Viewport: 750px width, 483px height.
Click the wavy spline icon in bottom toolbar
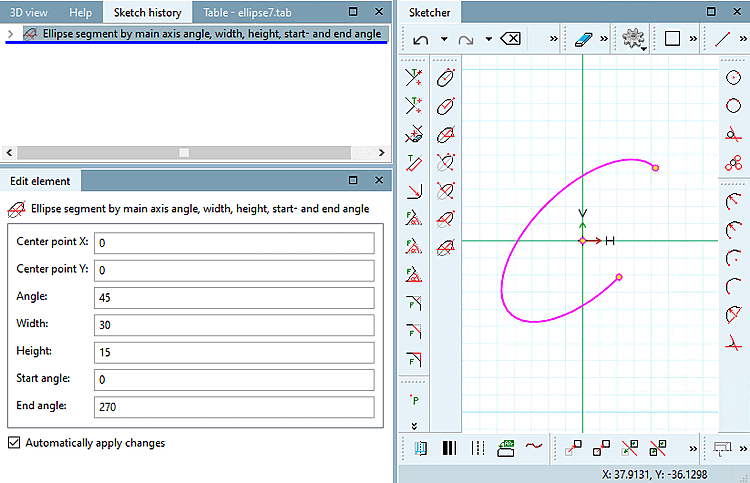point(533,447)
